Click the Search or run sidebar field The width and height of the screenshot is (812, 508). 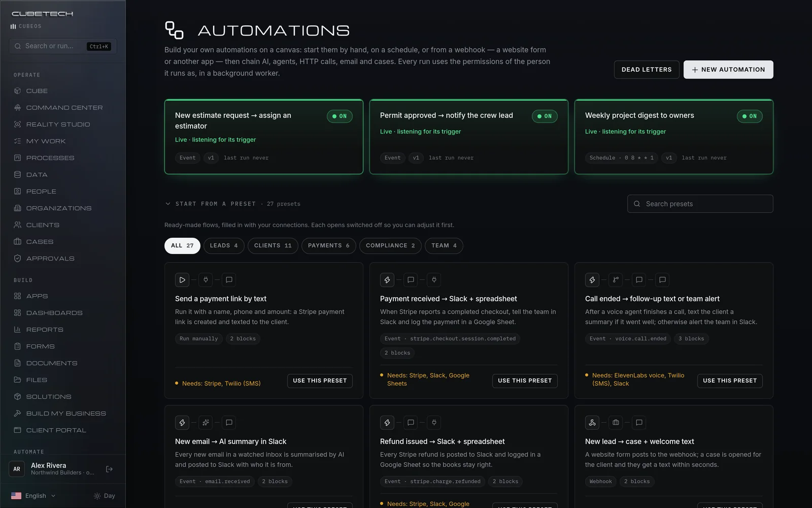click(63, 46)
